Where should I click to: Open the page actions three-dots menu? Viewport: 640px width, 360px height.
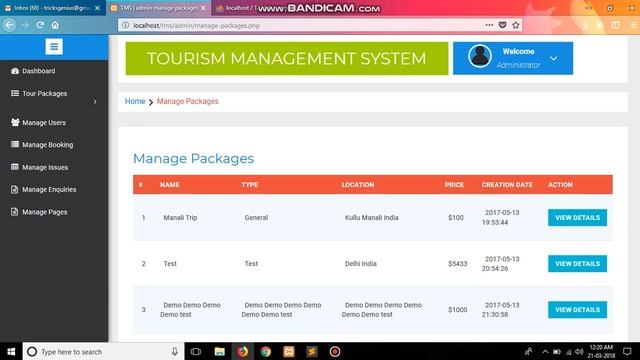(x=489, y=25)
